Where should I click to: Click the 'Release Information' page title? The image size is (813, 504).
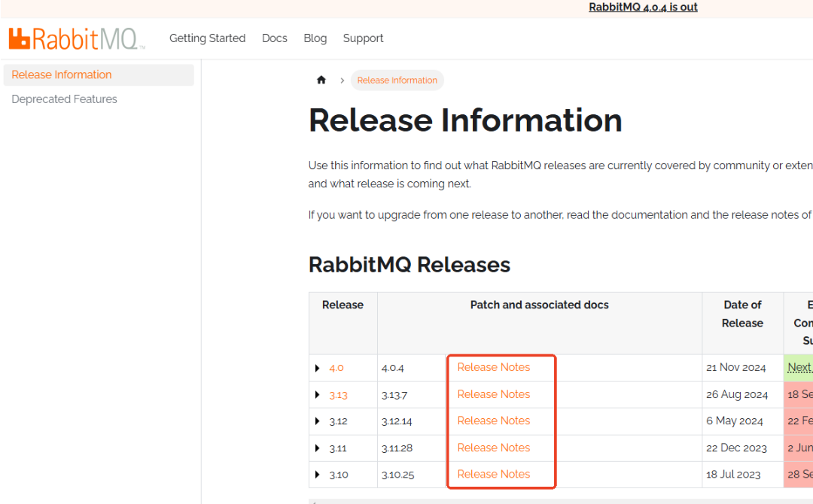[465, 120]
